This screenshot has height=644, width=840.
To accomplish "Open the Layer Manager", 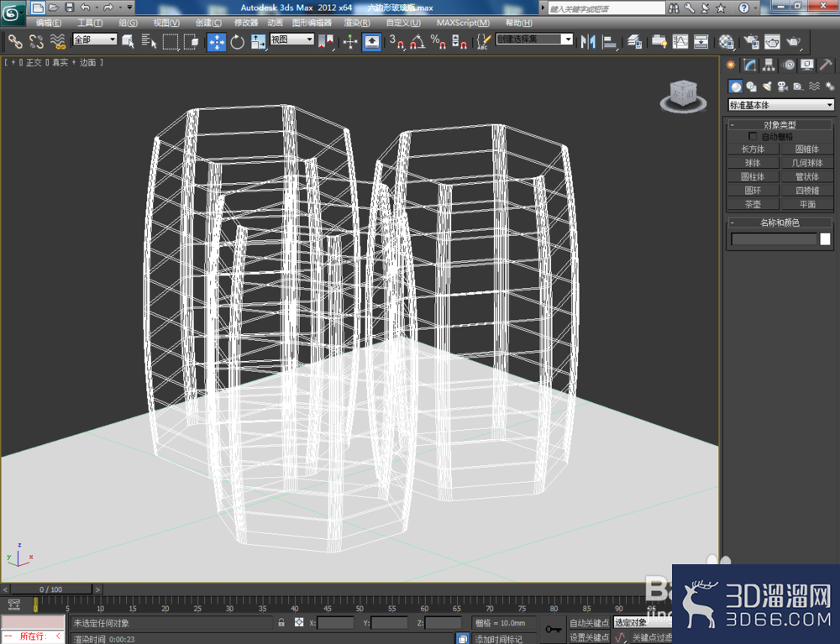I will [x=634, y=42].
